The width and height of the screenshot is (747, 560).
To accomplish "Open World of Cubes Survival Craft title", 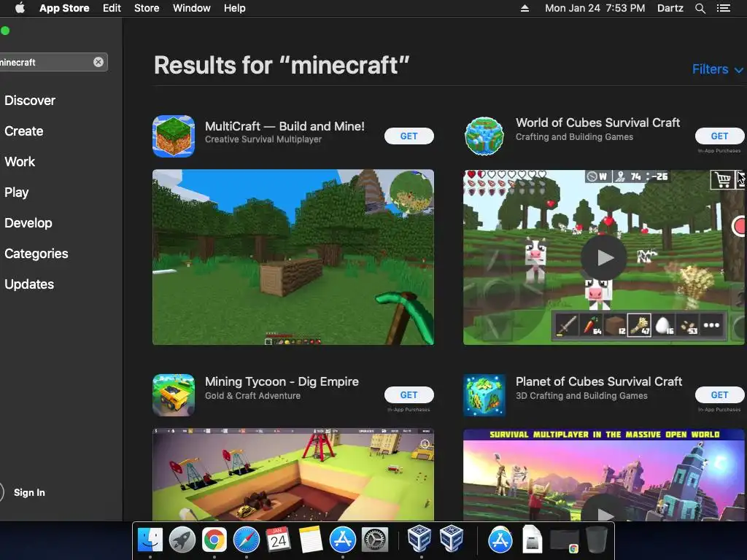I will 597,122.
